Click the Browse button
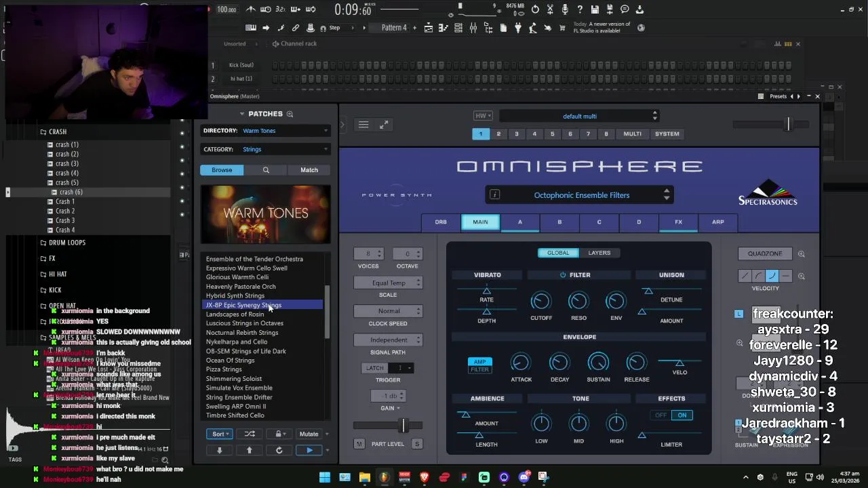This screenshot has height=488, width=868. 222,170
